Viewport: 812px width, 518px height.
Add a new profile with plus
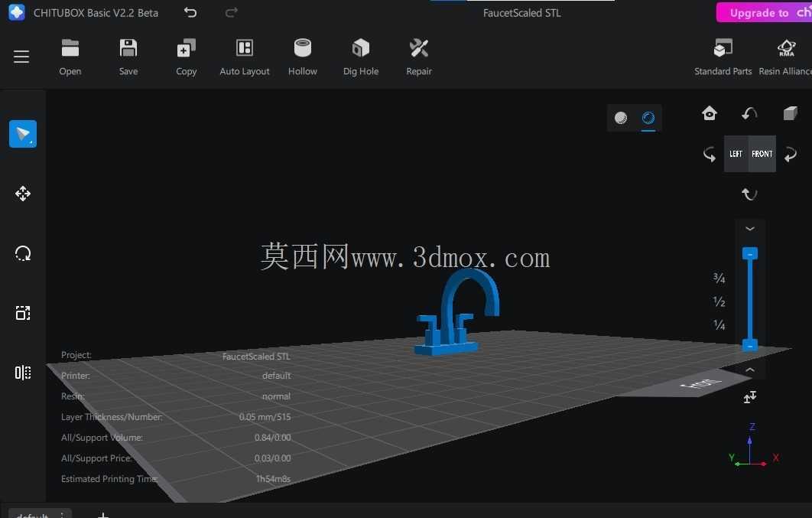[103, 515]
